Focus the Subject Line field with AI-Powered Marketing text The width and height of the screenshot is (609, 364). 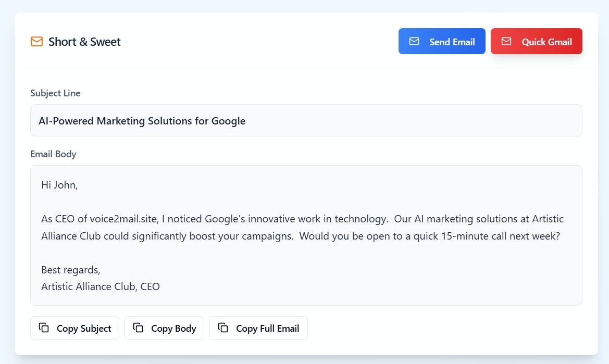click(306, 120)
